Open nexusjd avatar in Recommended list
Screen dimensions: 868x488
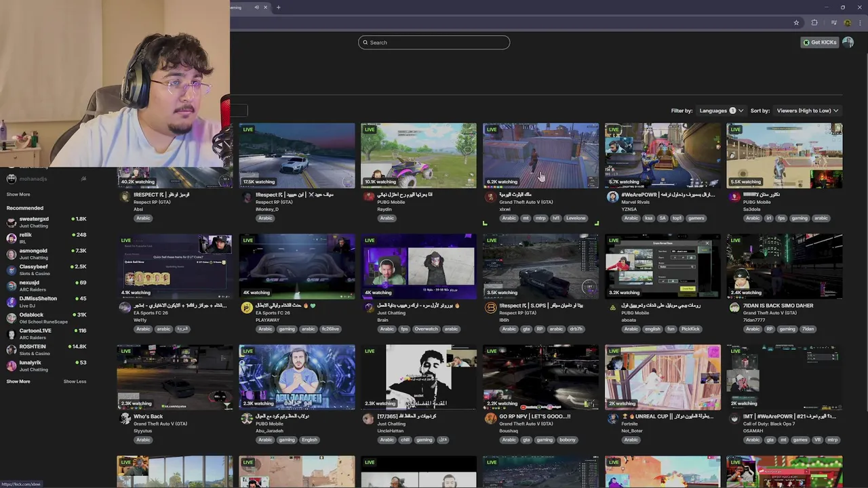tap(11, 286)
